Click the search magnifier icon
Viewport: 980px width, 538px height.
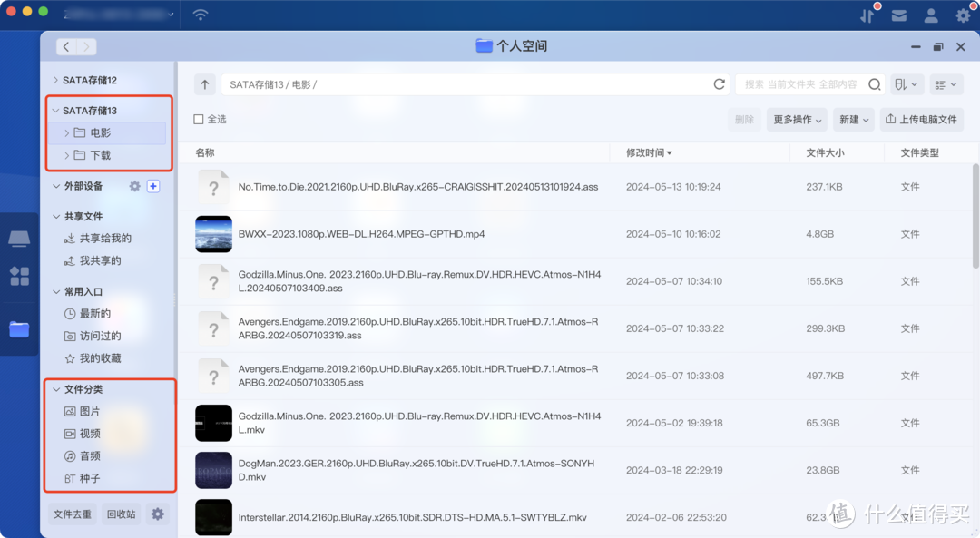(x=875, y=84)
